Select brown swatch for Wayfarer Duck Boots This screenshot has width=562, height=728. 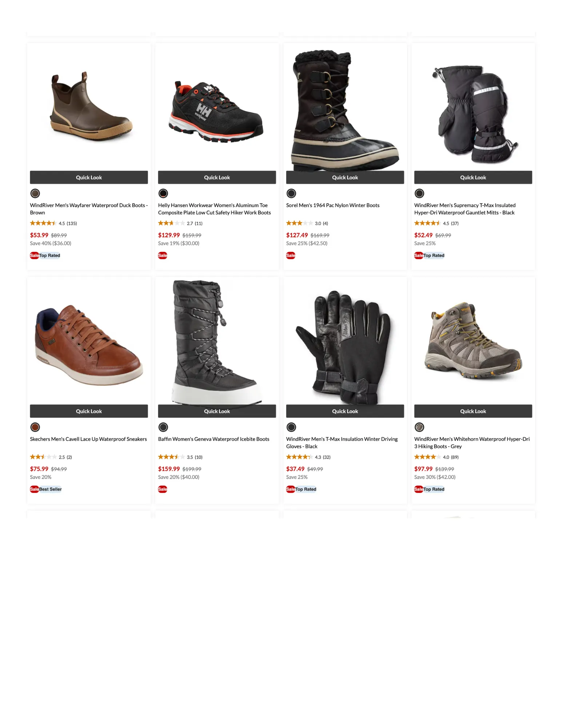[35, 193]
